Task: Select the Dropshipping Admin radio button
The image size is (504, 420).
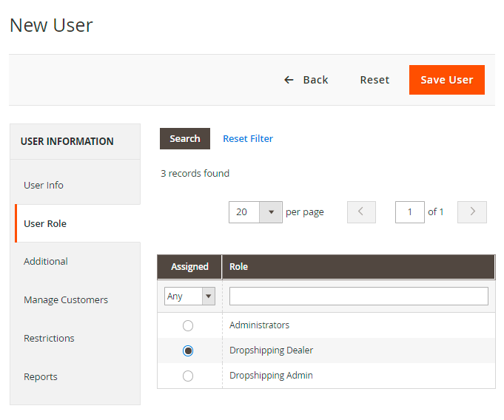Action: point(188,376)
